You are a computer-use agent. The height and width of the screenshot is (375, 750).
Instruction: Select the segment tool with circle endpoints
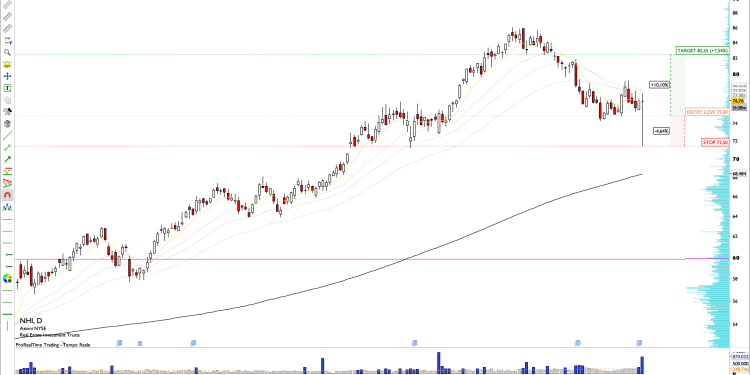pos(7,148)
